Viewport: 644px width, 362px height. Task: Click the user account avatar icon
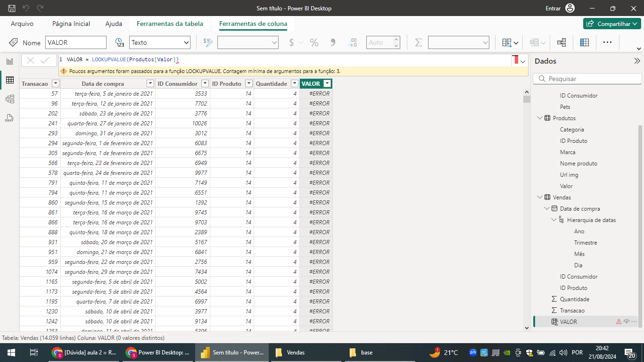tap(570, 8)
